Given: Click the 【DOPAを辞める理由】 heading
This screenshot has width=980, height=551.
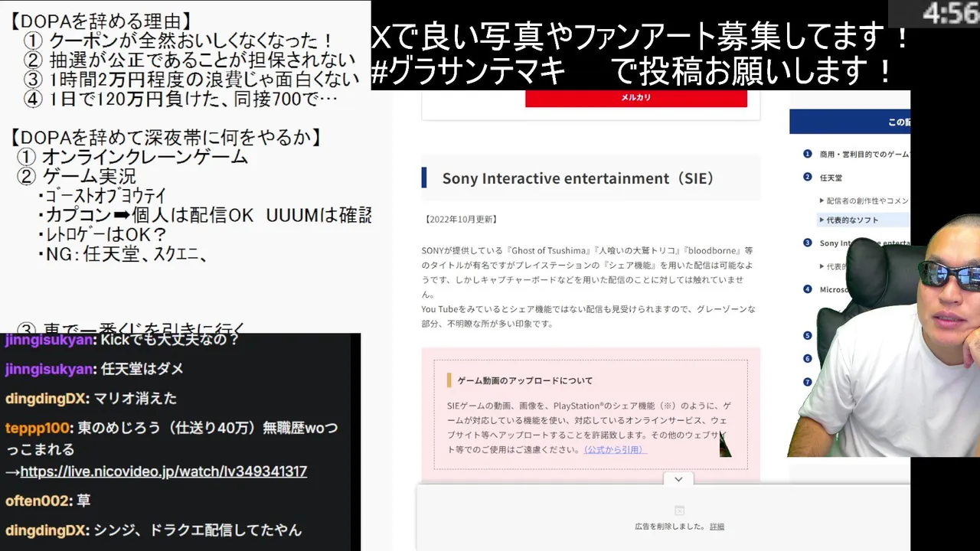Looking at the screenshot, I should [100, 21].
